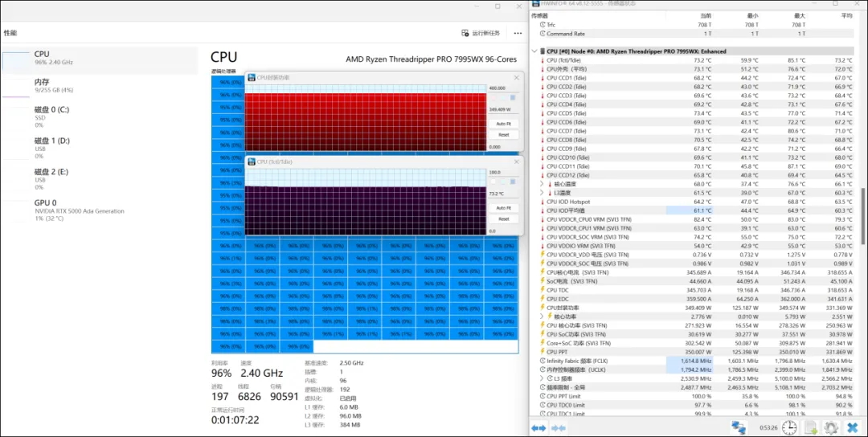Select GPU 0 NVIDIA RTX 5000 entry
This screenshot has width=868, height=437.
coord(100,210)
